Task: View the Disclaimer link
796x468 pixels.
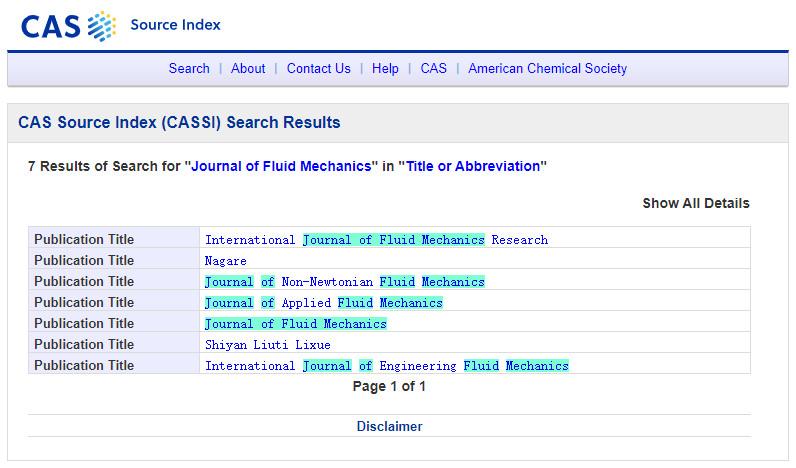Action: (389, 426)
